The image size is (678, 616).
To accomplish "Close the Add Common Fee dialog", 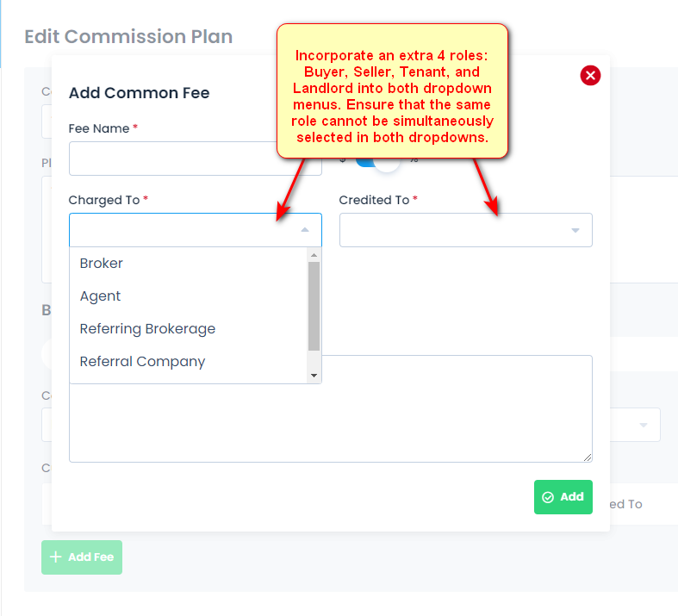I will [590, 76].
